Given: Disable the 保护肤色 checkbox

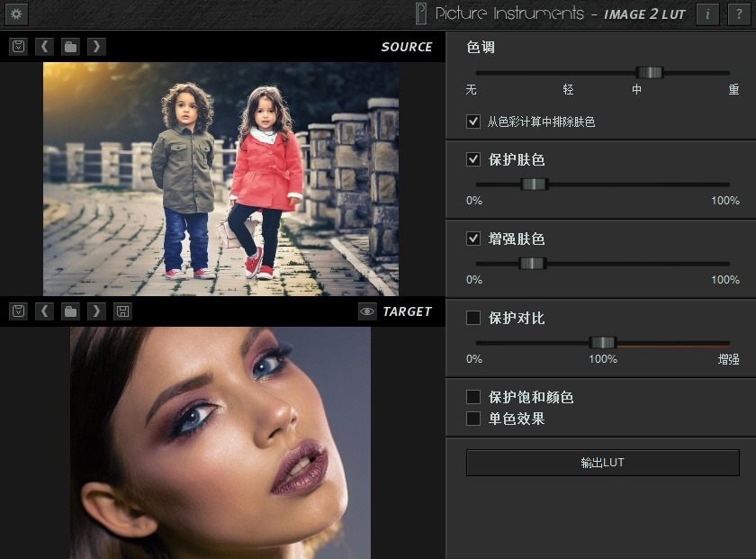Looking at the screenshot, I should pyautogui.click(x=474, y=159).
